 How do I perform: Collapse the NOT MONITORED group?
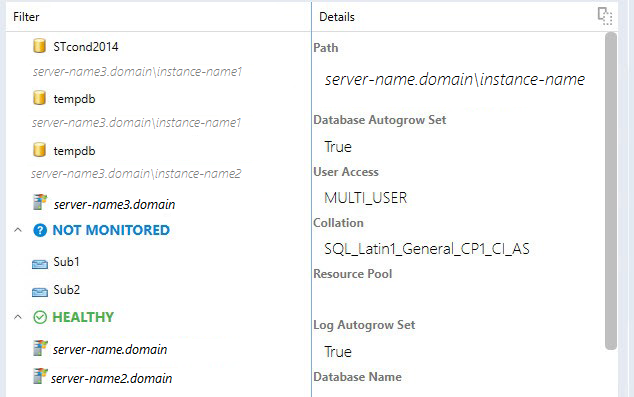pyautogui.click(x=18, y=230)
